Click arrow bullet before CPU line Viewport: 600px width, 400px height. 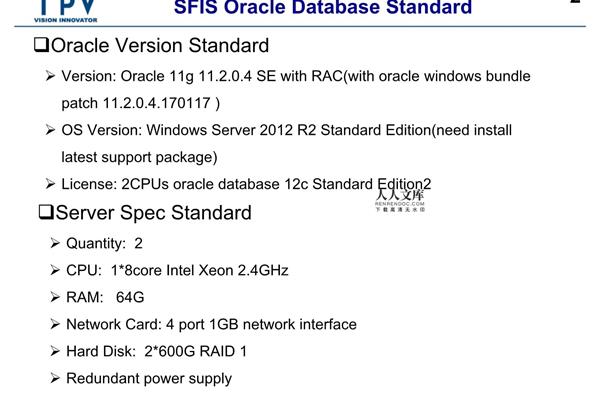(55, 270)
